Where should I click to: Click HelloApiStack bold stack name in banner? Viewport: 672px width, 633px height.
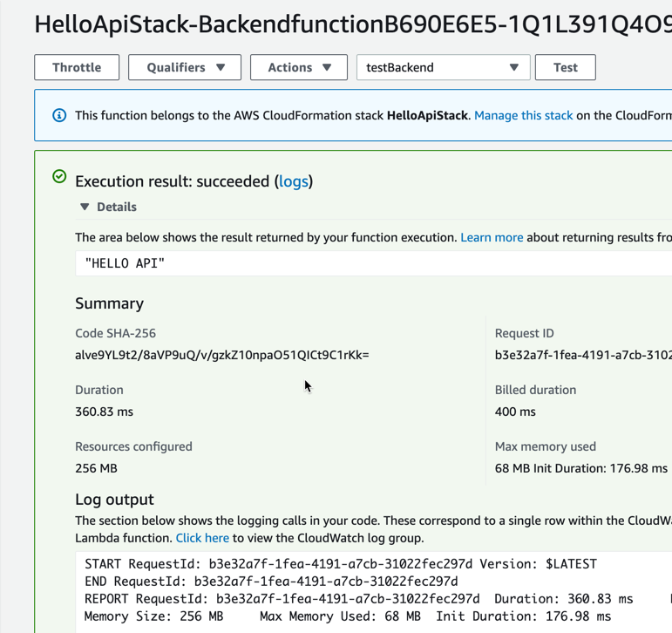427,115
